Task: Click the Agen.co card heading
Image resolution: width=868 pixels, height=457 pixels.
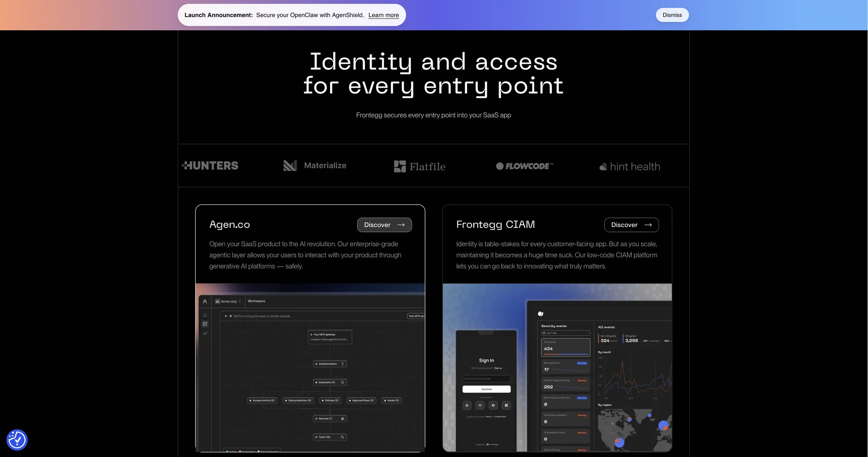Action: pyautogui.click(x=230, y=225)
